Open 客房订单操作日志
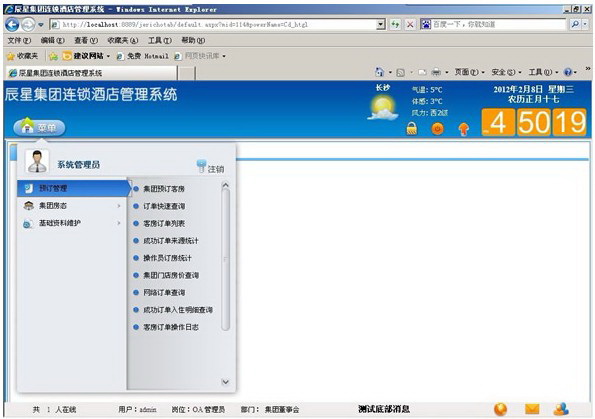Screen dimensions: 595x419 [171, 327]
